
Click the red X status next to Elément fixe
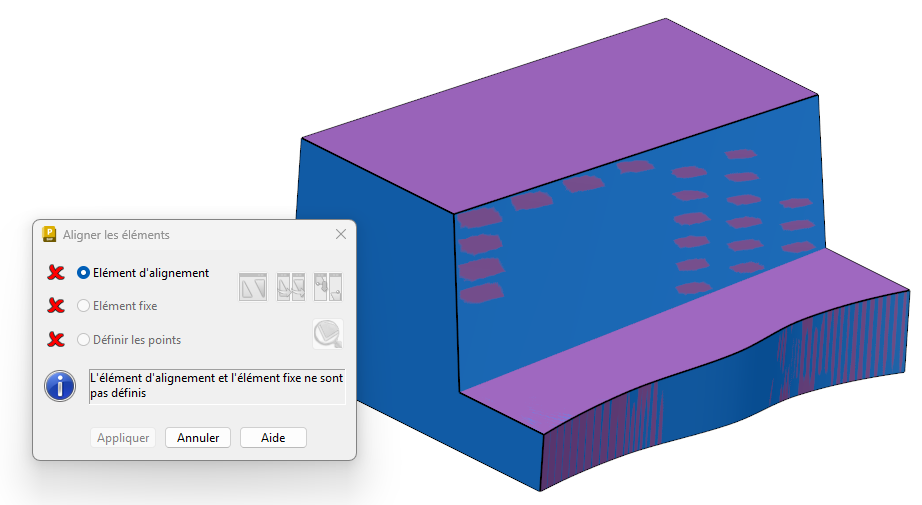(56, 306)
